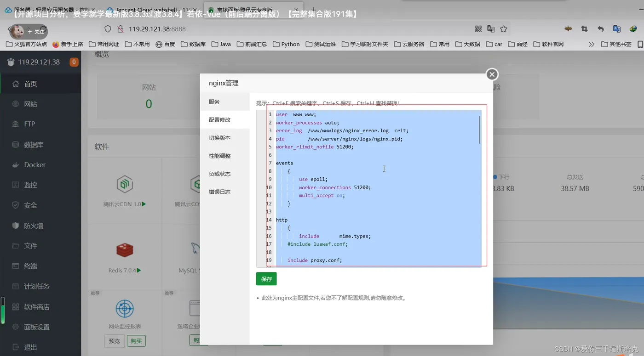Viewport: 644px width, 356px height.
Task: Click the code line 'include proxy.conf;'
Action: point(315,260)
